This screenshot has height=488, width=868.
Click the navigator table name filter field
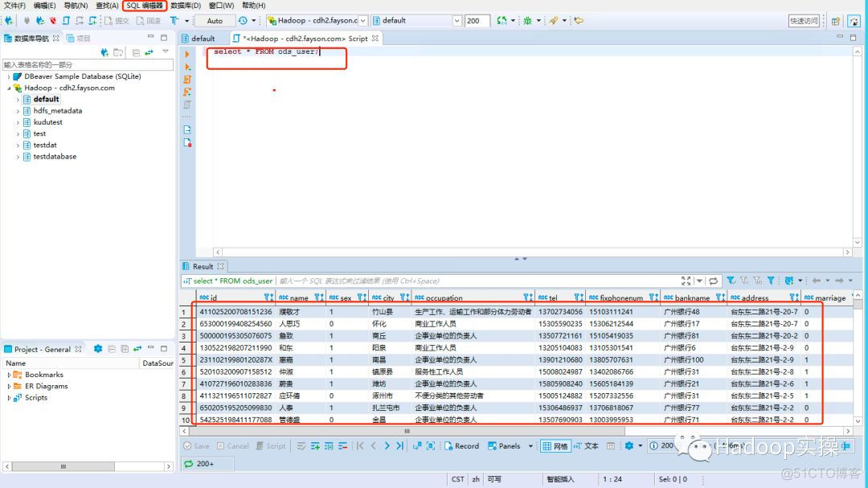(88, 65)
